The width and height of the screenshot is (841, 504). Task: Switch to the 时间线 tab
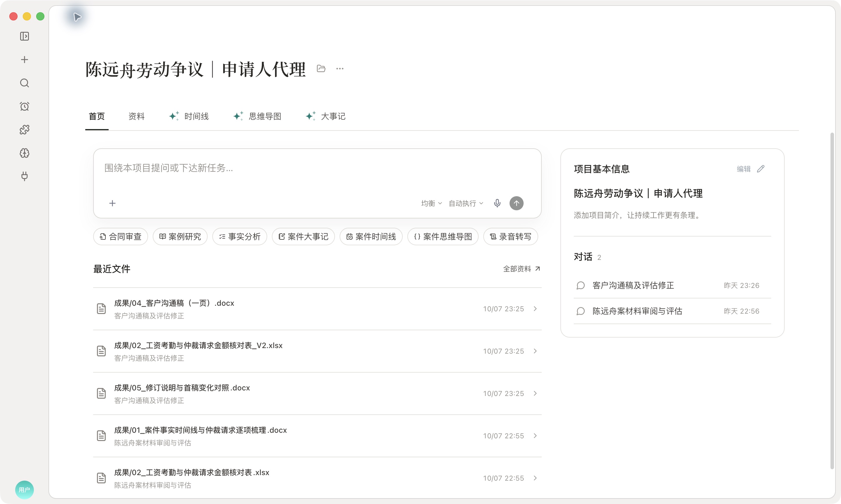point(189,117)
